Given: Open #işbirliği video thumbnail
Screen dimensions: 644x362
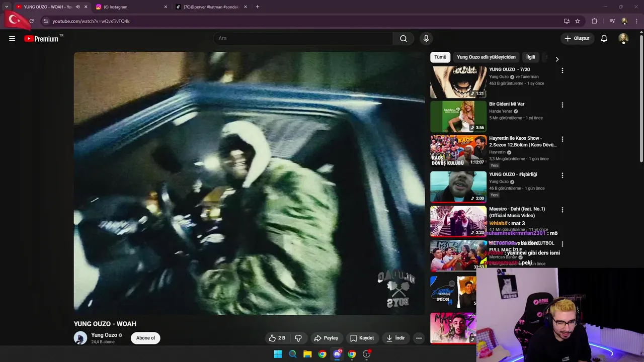Looking at the screenshot, I should pos(458,187).
